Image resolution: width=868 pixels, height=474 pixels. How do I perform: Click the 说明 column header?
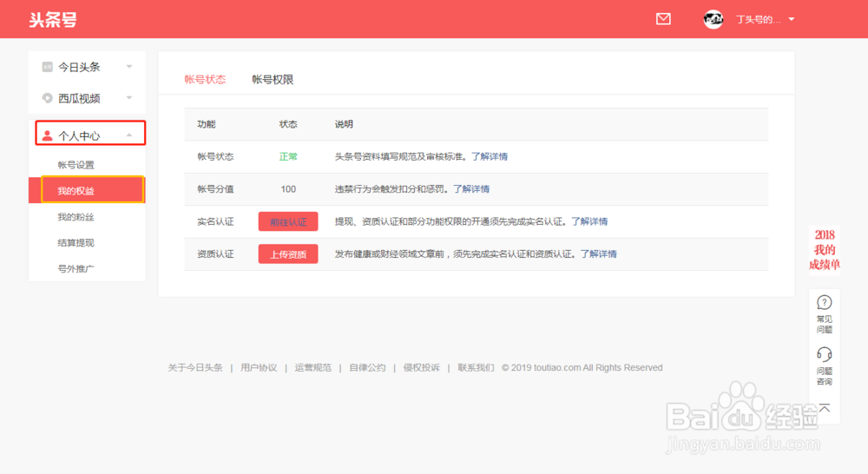click(344, 125)
